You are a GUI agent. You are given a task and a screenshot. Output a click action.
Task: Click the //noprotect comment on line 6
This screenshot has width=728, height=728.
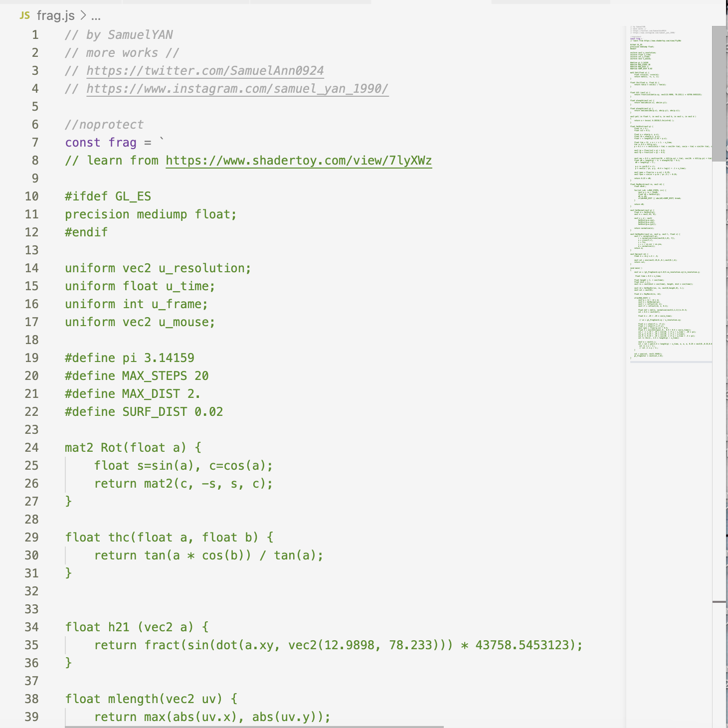pyautogui.click(x=103, y=124)
